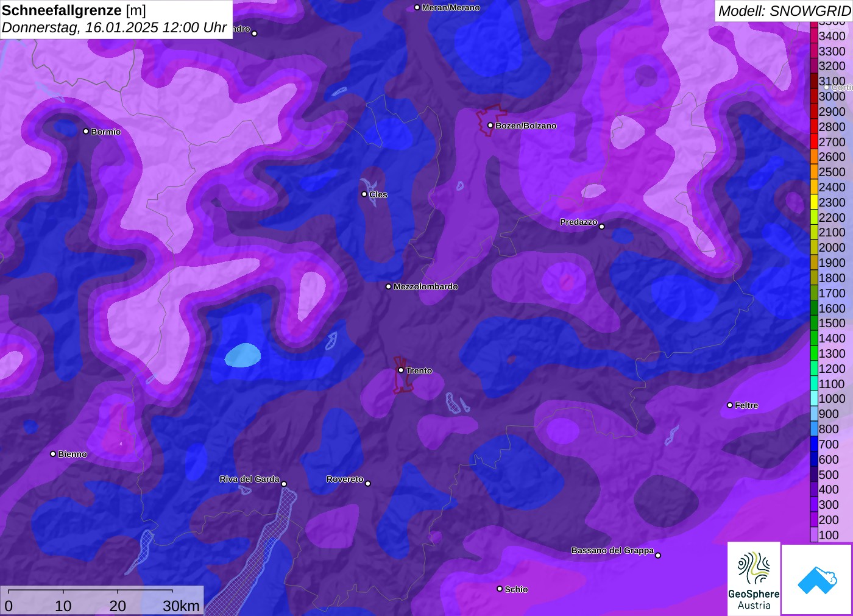Viewport: 853px width, 616px height.
Task: Click the 30km scale bar label
Action: [181, 606]
